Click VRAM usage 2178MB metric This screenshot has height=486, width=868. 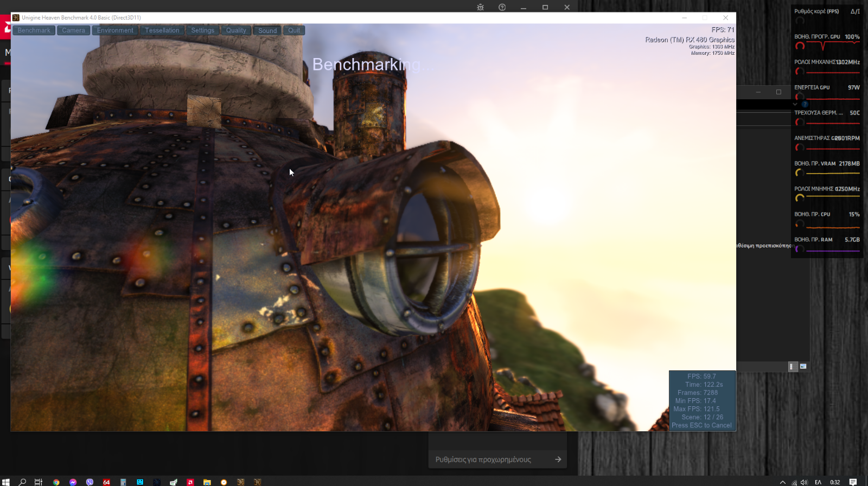(827, 169)
